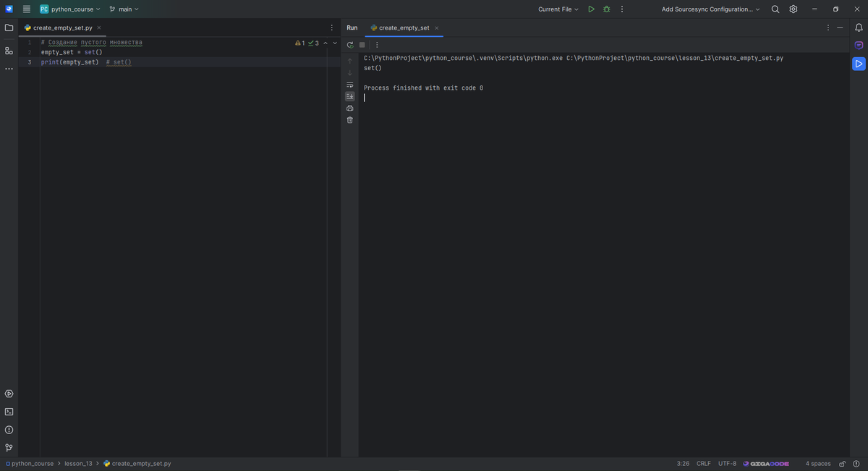Click the Run tool window title label
The height and width of the screenshot is (471, 868).
(x=352, y=27)
